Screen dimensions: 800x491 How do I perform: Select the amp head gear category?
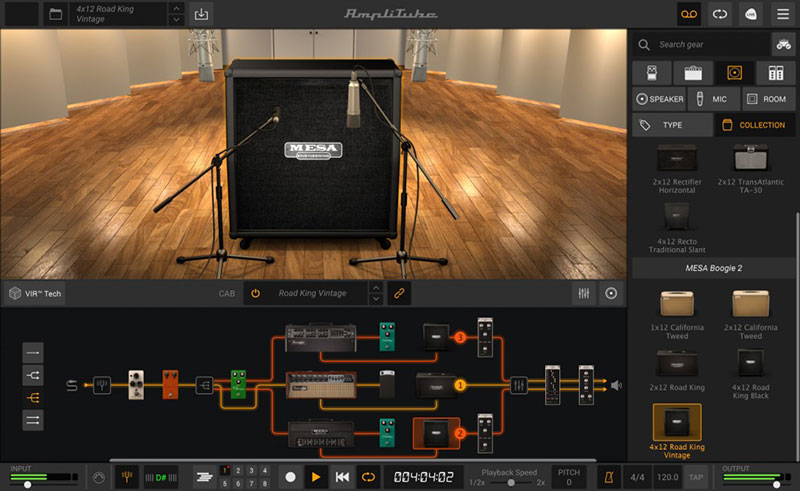693,73
